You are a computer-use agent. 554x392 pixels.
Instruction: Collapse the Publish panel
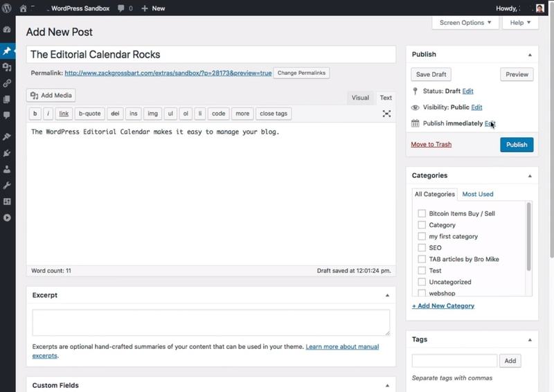click(530, 55)
